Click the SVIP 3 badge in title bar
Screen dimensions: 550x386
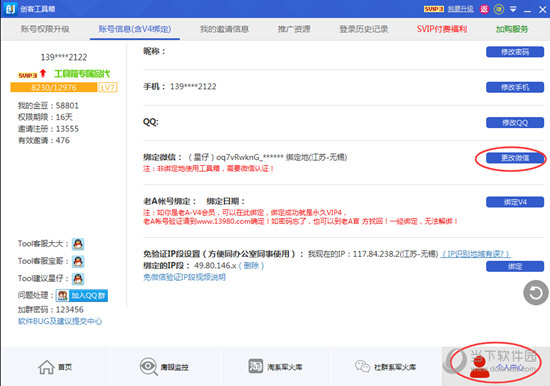point(434,9)
